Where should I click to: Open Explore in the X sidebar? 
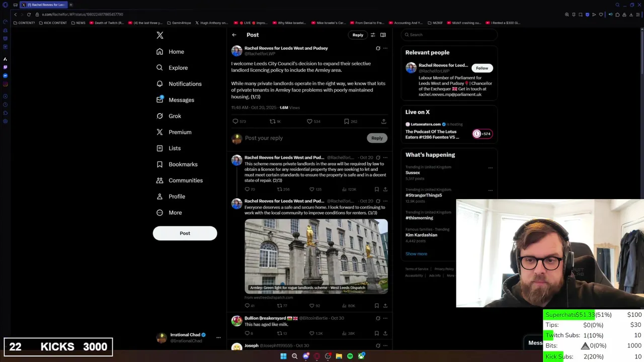click(172, 68)
